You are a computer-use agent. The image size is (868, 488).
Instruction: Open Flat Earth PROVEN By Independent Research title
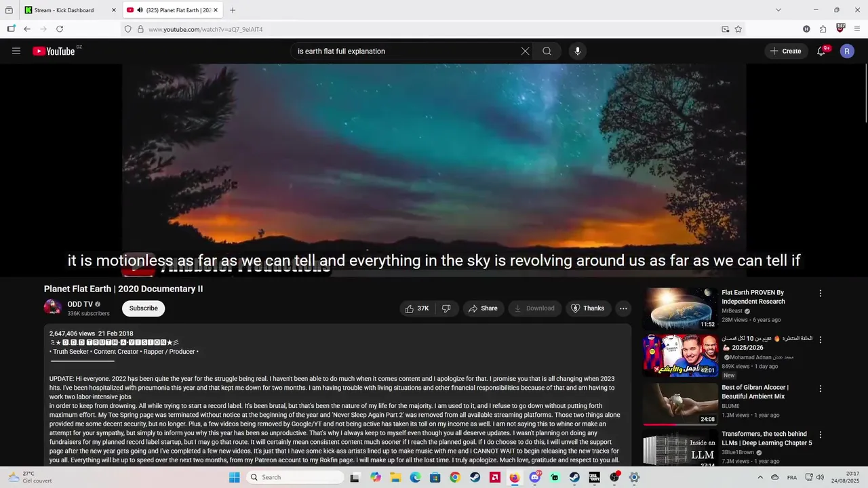tap(753, 297)
